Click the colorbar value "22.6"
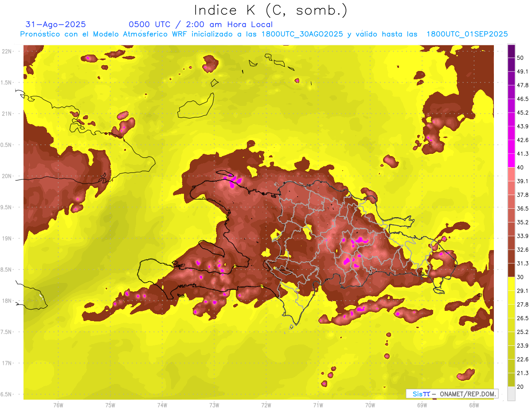 (522, 359)
